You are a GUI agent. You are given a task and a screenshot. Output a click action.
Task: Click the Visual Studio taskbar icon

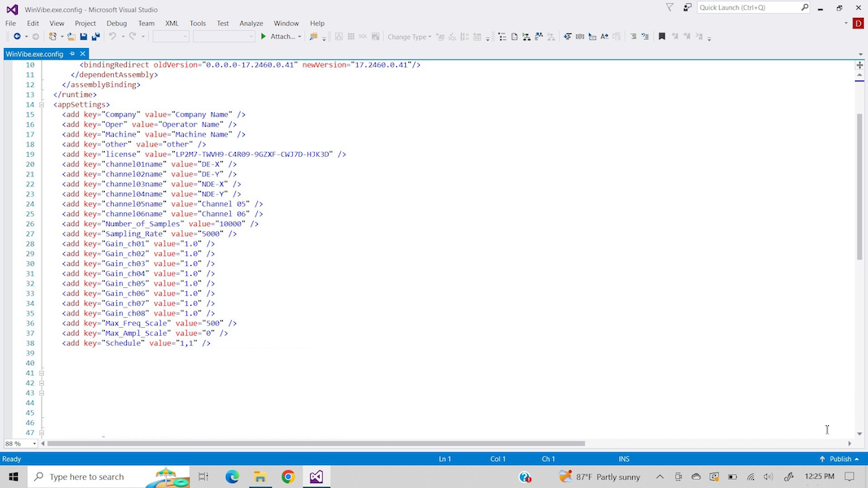pos(316,477)
